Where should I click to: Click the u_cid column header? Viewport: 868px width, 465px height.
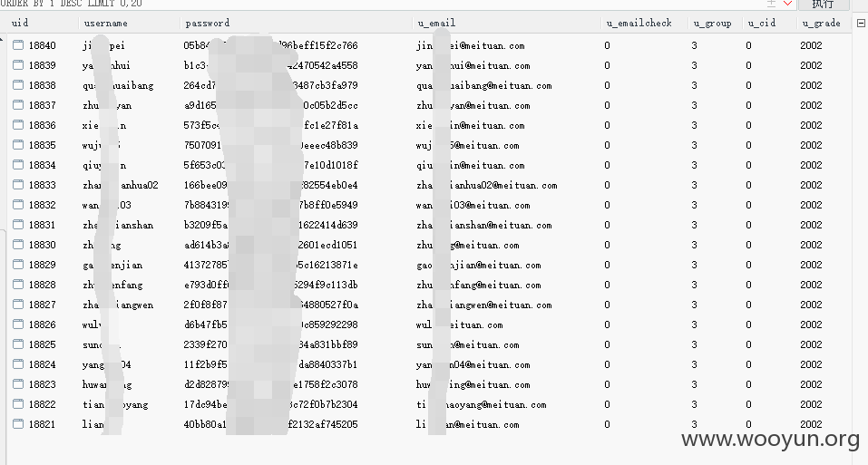tap(762, 24)
